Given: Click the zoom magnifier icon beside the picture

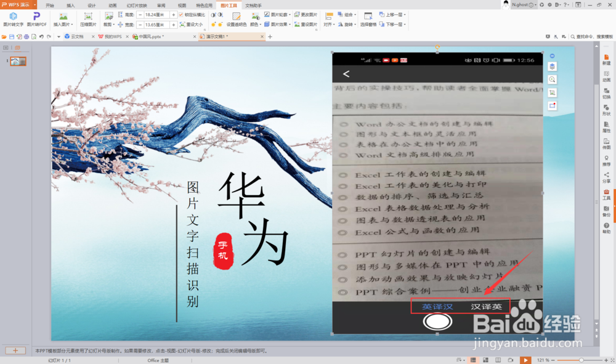Looking at the screenshot, I should [552, 79].
